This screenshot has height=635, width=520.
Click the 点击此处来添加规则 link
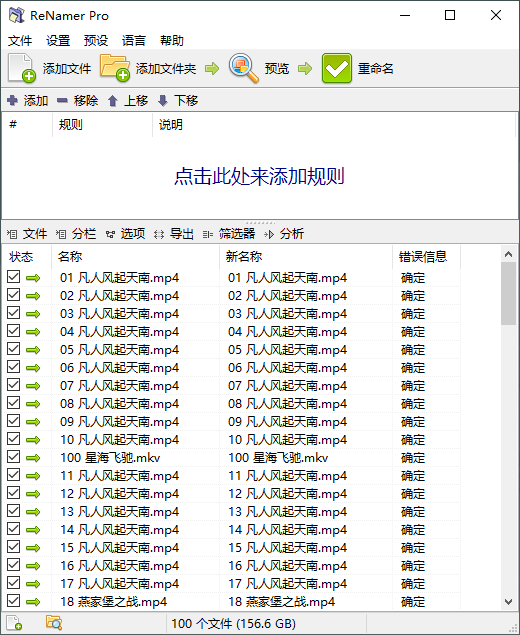coord(259,177)
